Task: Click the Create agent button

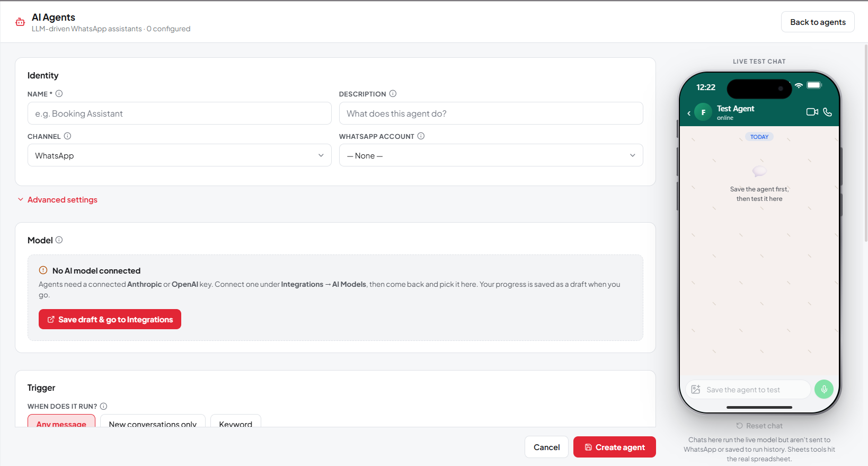Action: (615, 447)
